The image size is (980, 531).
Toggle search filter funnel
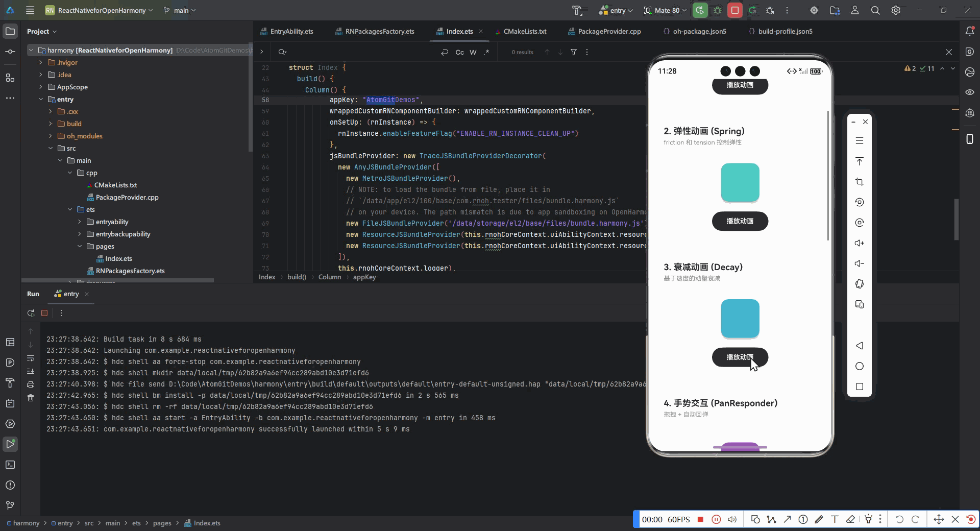(574, 52)
